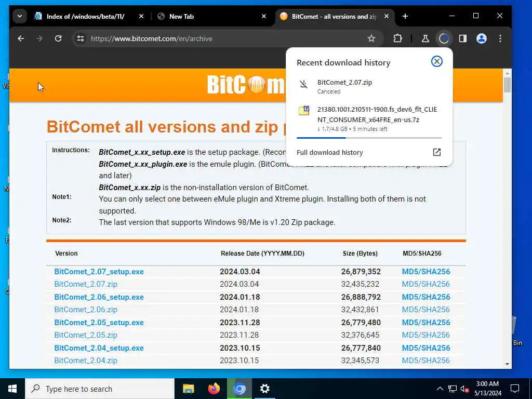The image size is (532, 399).
Task: Open File Explorer from the taskbar
Action: 188,389
